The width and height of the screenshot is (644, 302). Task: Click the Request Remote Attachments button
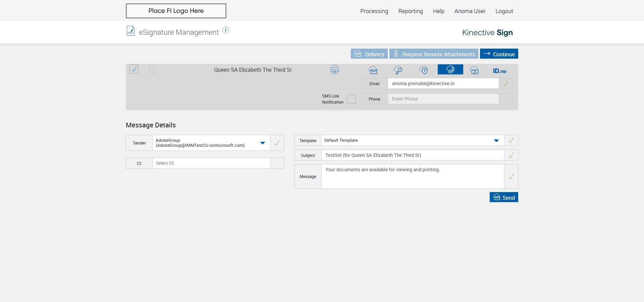pyautogui.click(x=434, y=54)
